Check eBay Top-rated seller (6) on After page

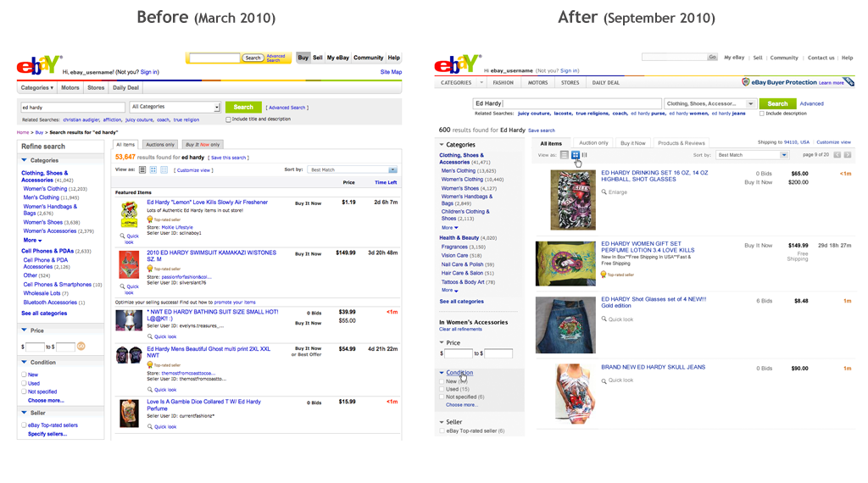[x=442, y=431]
